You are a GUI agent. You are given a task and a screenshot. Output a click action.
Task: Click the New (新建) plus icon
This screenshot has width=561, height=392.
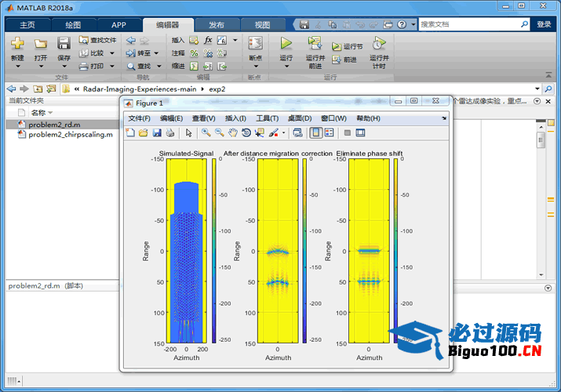[17, 44]
